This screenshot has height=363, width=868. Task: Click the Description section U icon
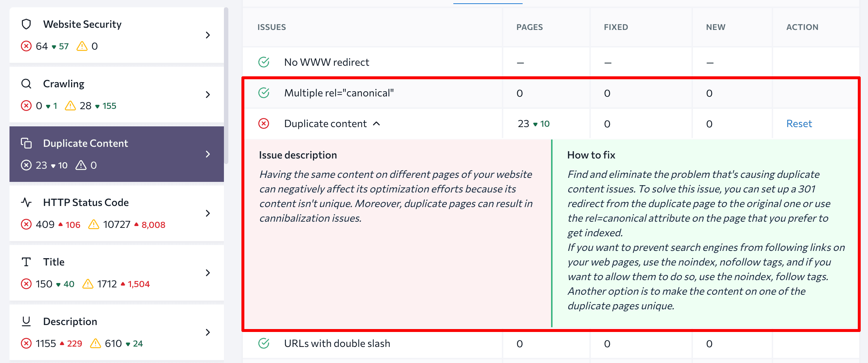(x=26, y=321)
